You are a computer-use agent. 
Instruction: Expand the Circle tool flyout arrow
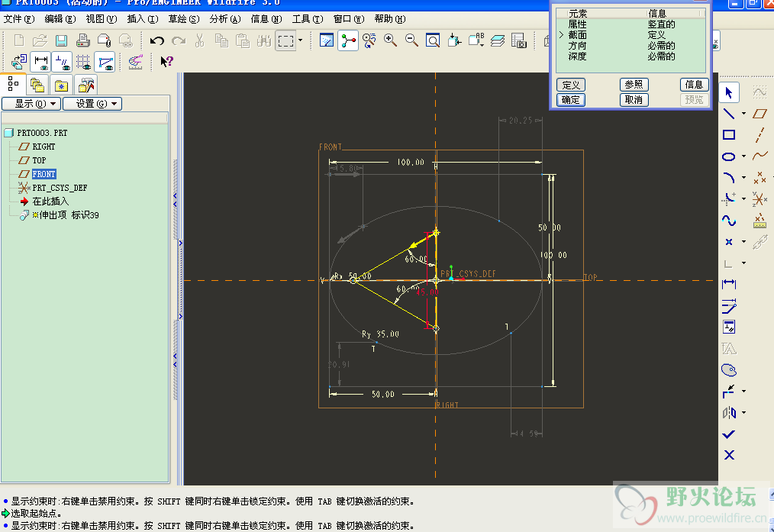coord(744,156)
